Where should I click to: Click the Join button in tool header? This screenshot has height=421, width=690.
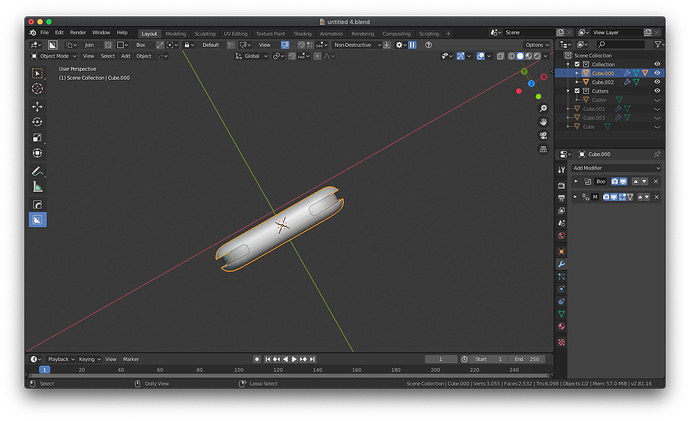pyautogui.click(x=89, y=45)
